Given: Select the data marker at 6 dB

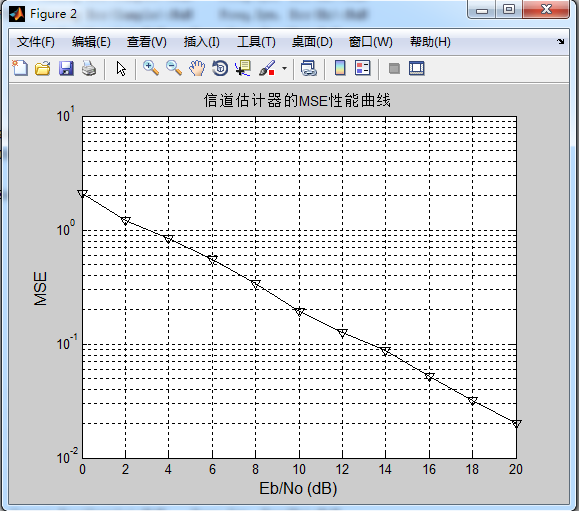Looking at the screenshot, I should (212, 260).
